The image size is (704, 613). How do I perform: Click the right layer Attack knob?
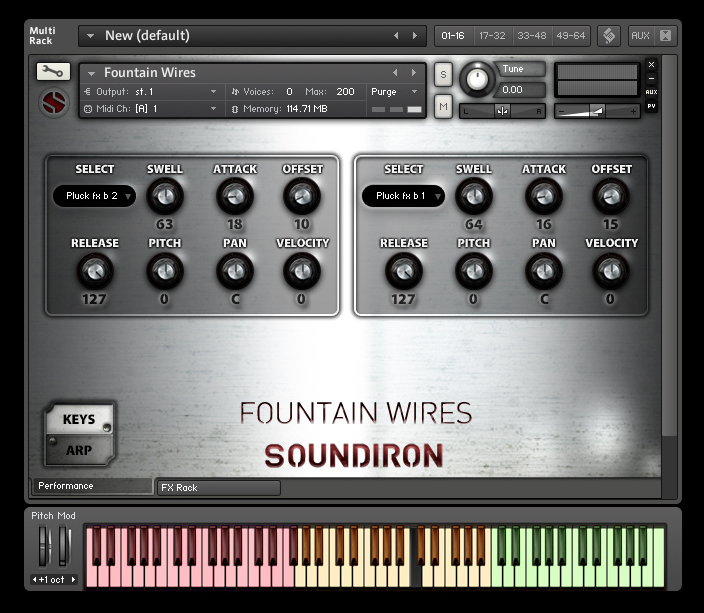pyautogui.click(x=544, y=196)
